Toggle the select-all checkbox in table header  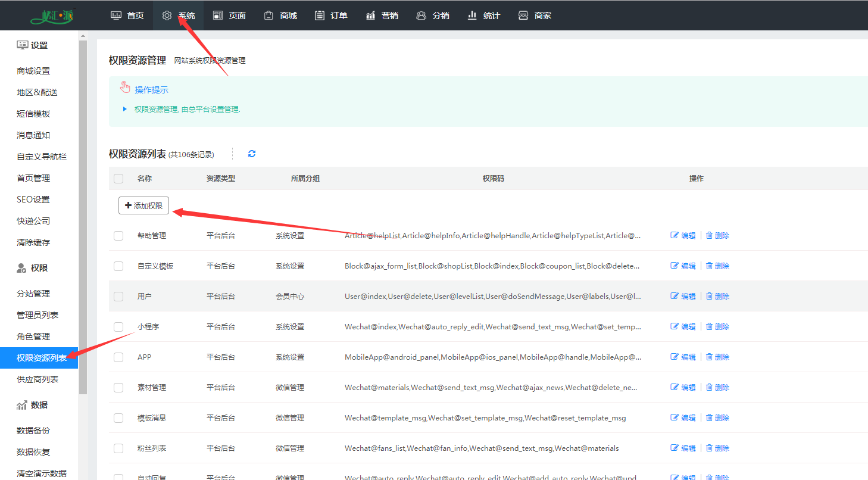118,179
